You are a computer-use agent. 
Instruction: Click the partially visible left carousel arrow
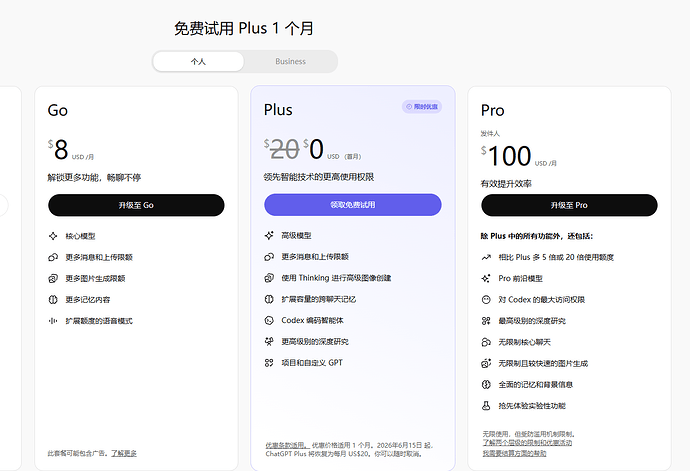[x=2, y=205]
